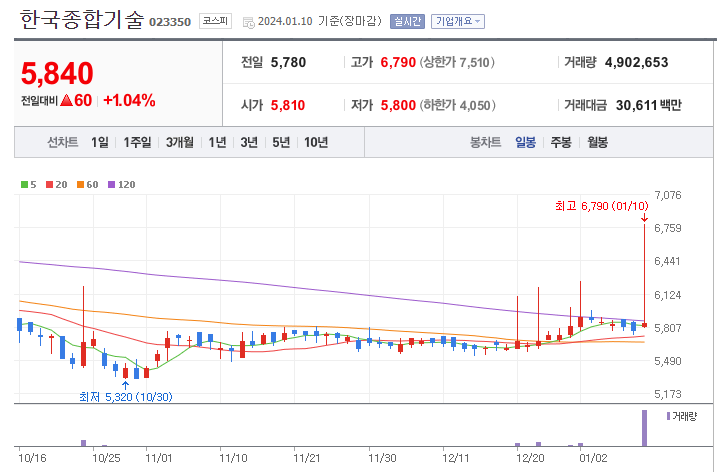The width and height of the screenshot is (717, 472).
Task: Click the purple 거래량 legend marker
Action: pos(669,416)
